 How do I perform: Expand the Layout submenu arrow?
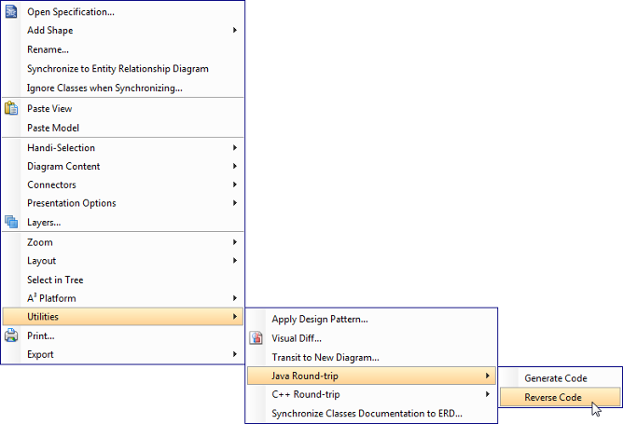point(235,260)
